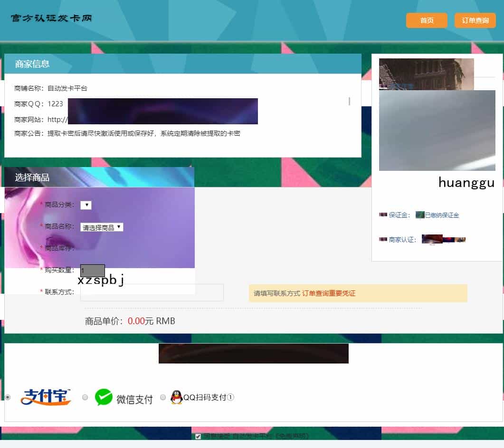The width and height of the screenshot is (504, 448).
Task: Select the Alipay radio button
Action: [x=8, y=397]
